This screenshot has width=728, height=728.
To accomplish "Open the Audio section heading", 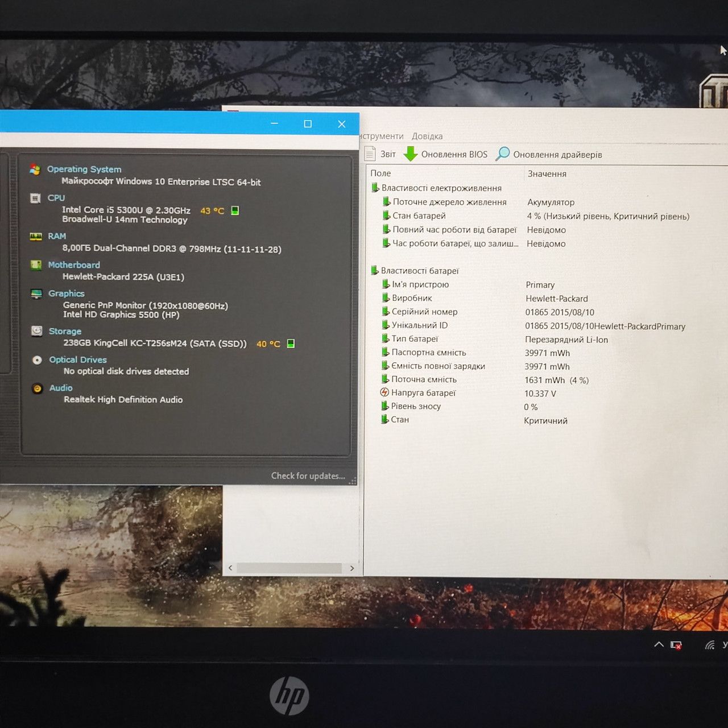I will click(61, 388).
